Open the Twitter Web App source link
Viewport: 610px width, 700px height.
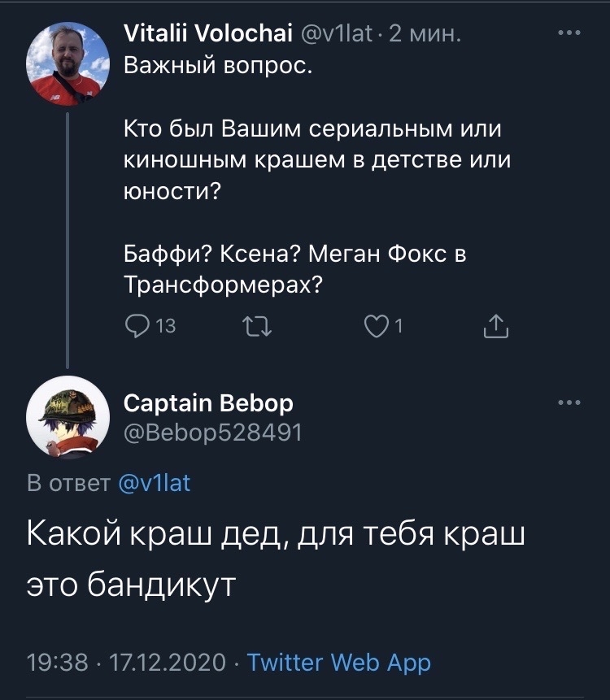(x=338, y=663)
